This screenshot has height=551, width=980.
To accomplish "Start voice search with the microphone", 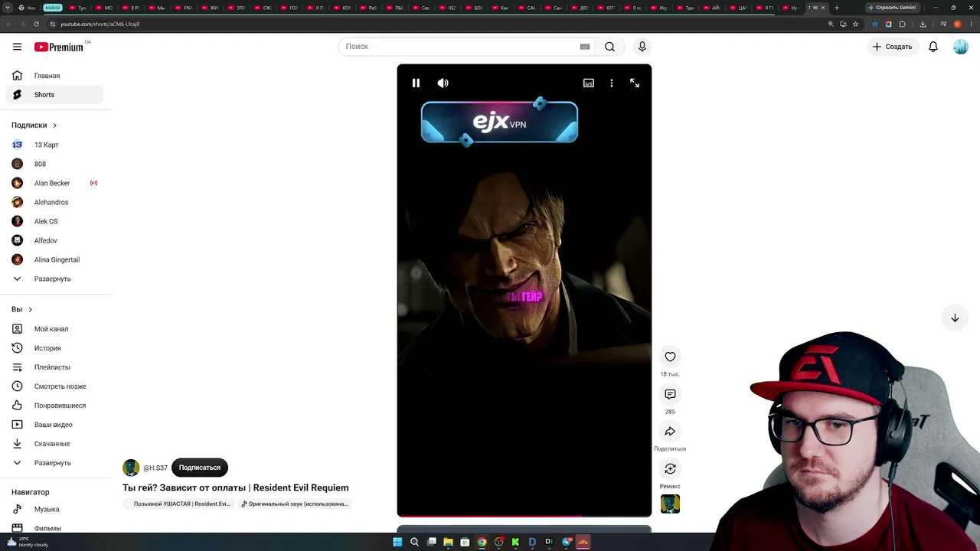I will click(642, 47).
